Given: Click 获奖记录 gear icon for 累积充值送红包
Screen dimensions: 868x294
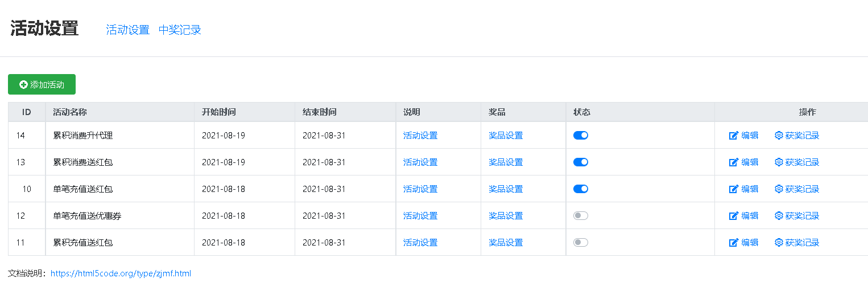Looking at the screenshot, I should pos(779,243).
